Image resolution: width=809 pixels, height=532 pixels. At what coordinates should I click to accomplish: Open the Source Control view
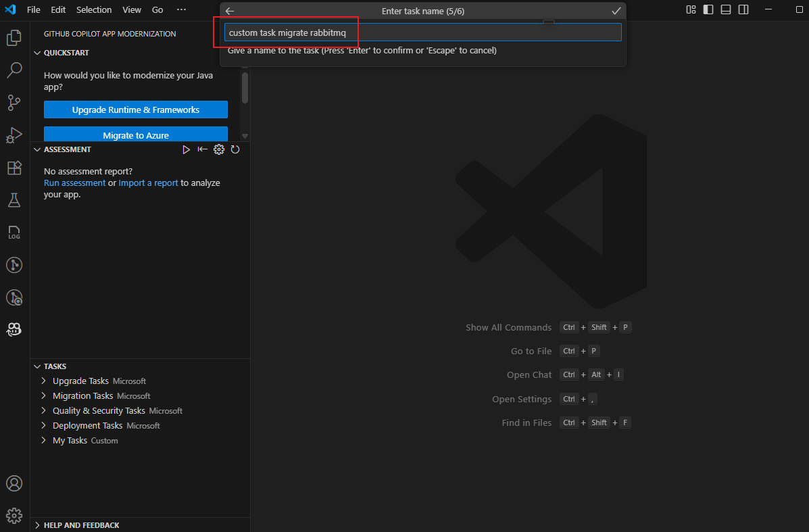pyautogui.click(x=14, y=102)
